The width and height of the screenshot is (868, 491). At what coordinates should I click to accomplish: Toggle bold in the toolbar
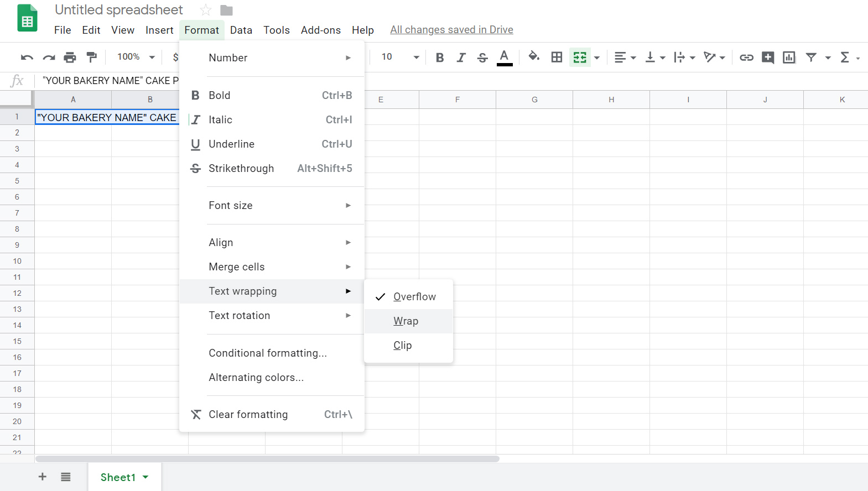tap(440, 57)
